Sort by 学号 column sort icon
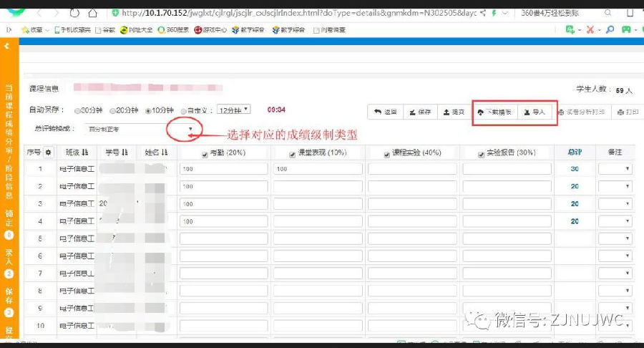The width and height of the screenshot is (644, 348). pyautogui.click(x=125, y=153)
